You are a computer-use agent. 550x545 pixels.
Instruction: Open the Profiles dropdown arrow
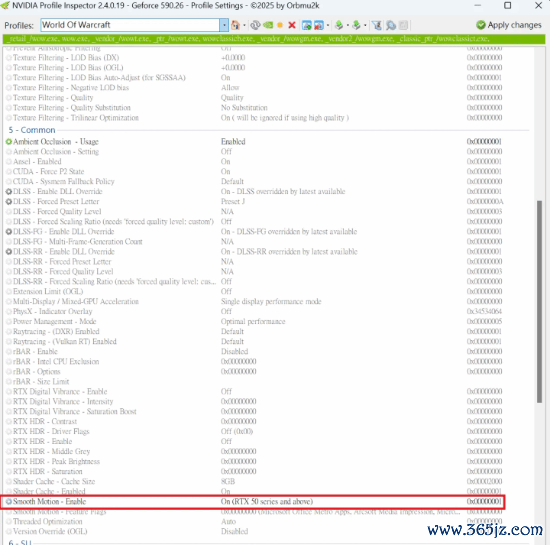click(x=224, y=25)
